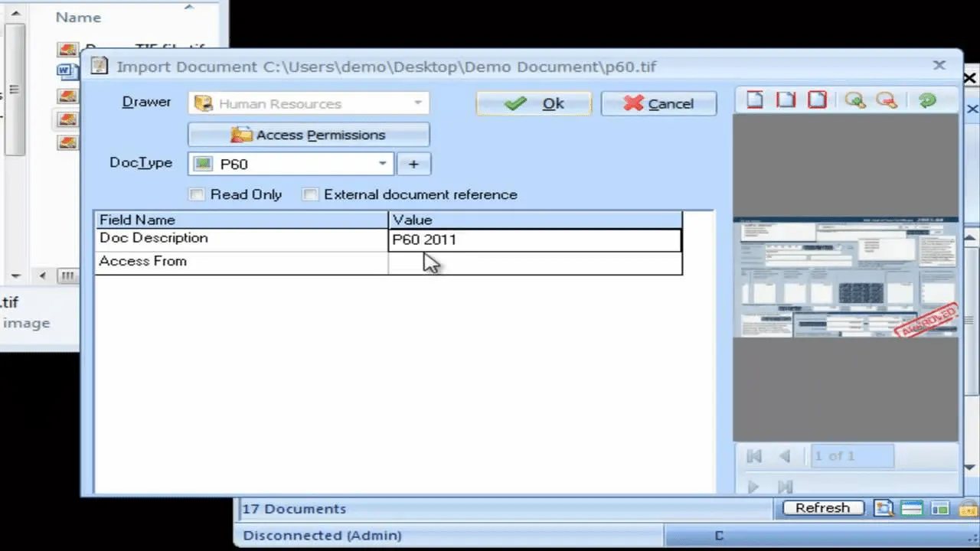The width and height of the screenshot is (980, 551).
Task: Enable the Read Only checkbox
Action: tap(198, 194)
